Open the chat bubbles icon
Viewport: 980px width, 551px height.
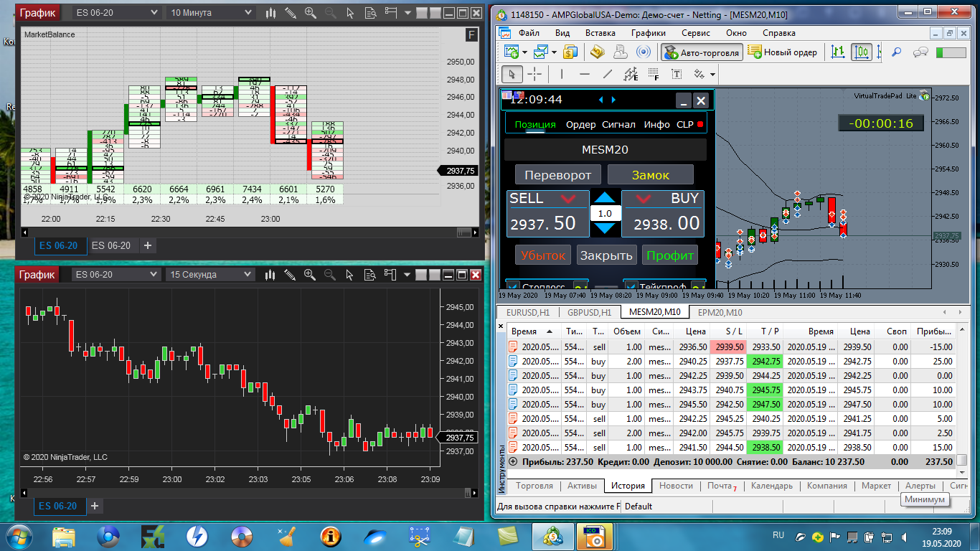pos(920,52)
